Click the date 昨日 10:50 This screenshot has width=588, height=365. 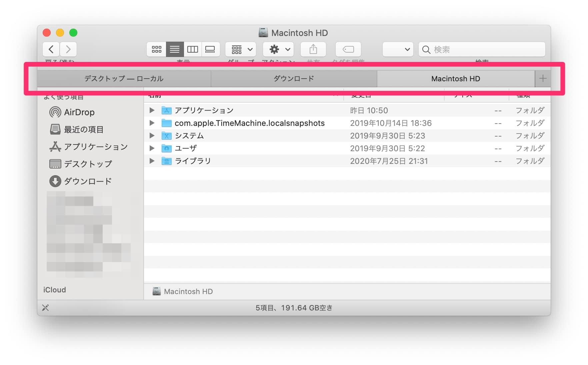coord(369,110)
